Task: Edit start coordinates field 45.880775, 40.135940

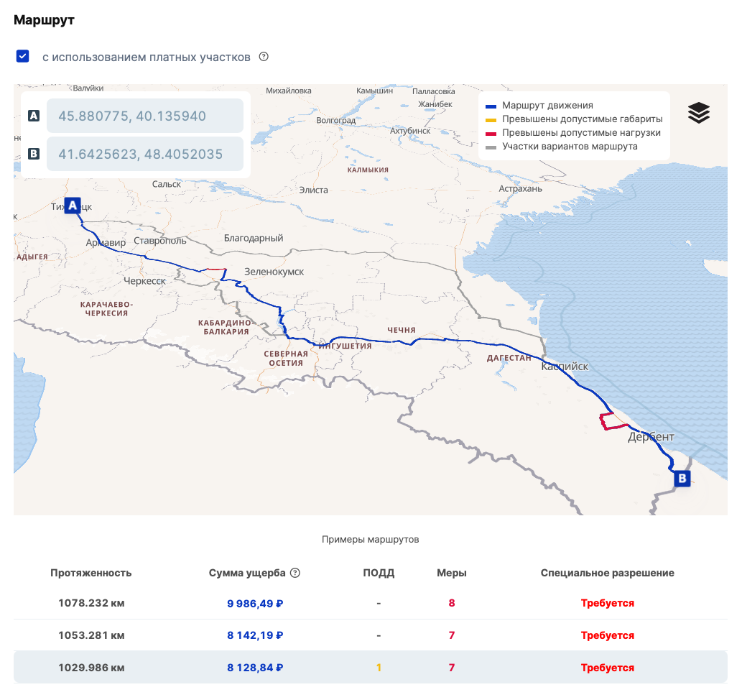Action: 144,116
